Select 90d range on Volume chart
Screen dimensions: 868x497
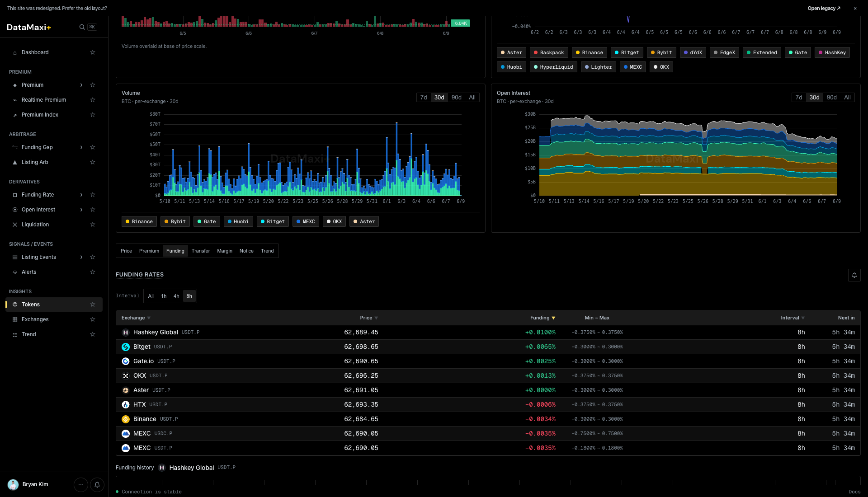(457, 98)
